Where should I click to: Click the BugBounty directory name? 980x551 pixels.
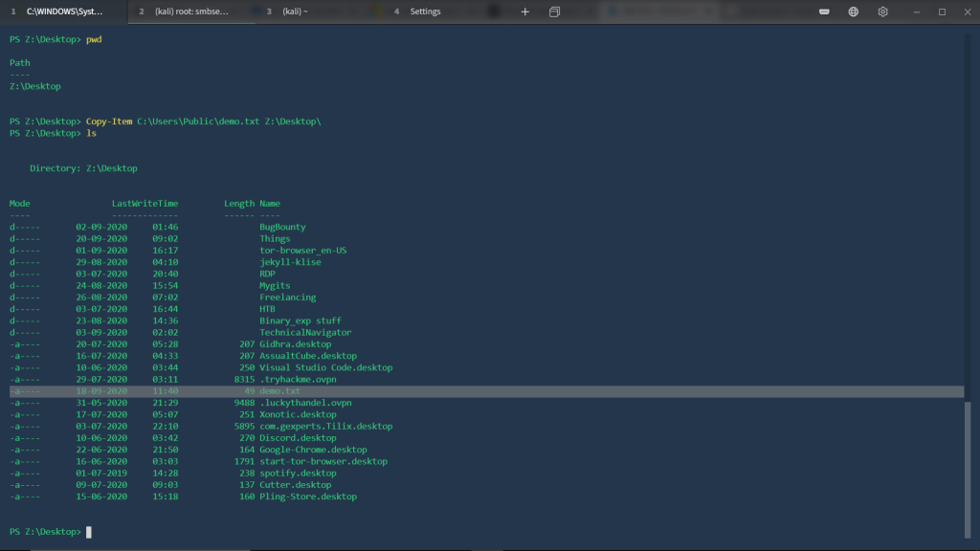(282, 227)
